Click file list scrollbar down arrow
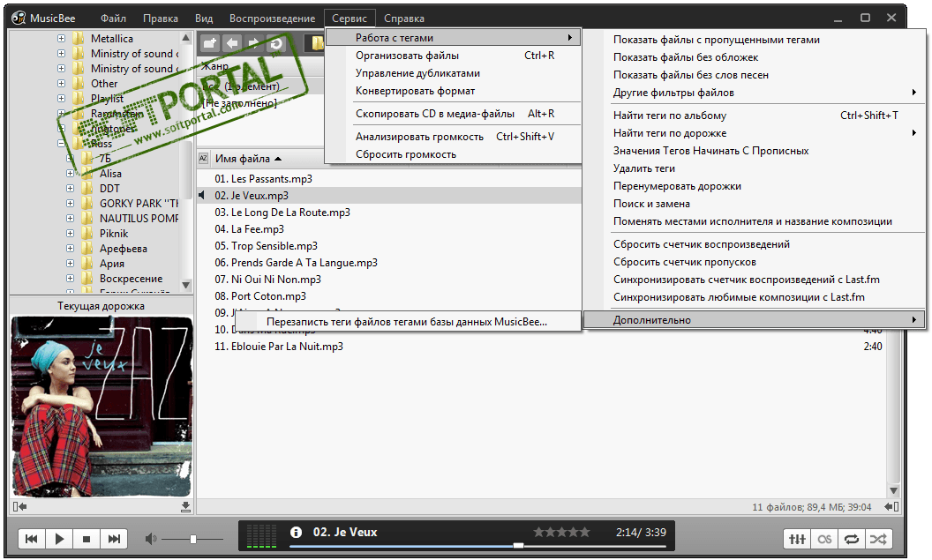932x560 pixels. pos(893,491)
